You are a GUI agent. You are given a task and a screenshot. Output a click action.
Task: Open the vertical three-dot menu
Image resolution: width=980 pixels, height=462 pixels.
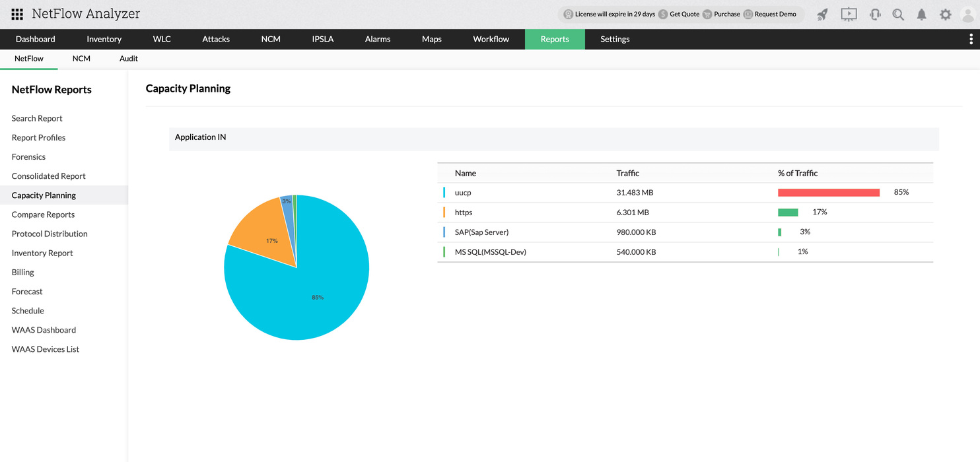(971, 39)
